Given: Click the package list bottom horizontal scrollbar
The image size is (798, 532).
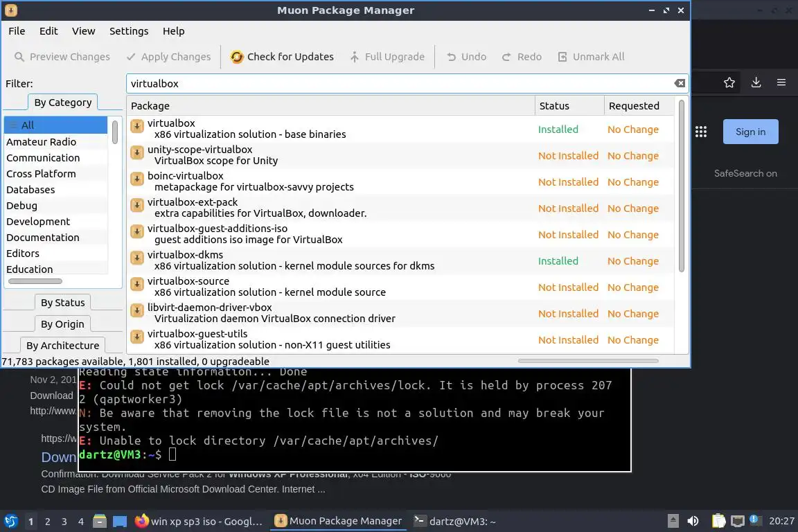Looking at the screenshot, I should (588, 361).
